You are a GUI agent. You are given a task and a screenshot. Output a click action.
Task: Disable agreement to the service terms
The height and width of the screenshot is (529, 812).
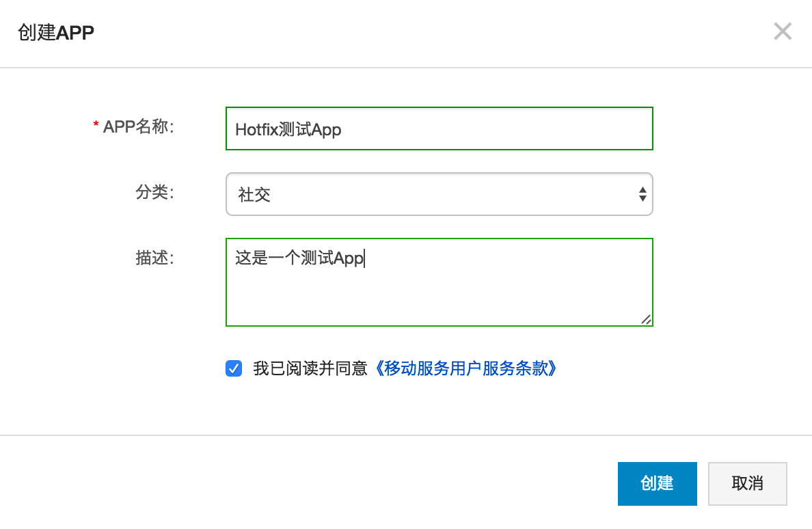(x=233, y=368)
